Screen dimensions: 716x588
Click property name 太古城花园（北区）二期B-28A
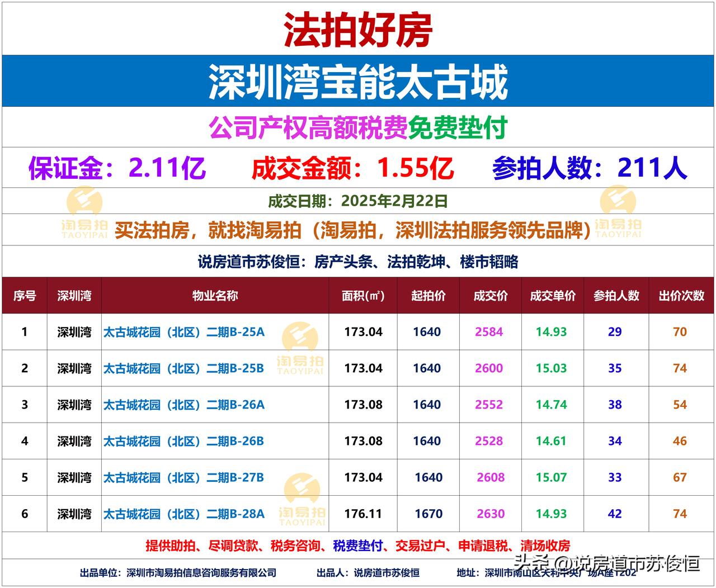point(184,514)
